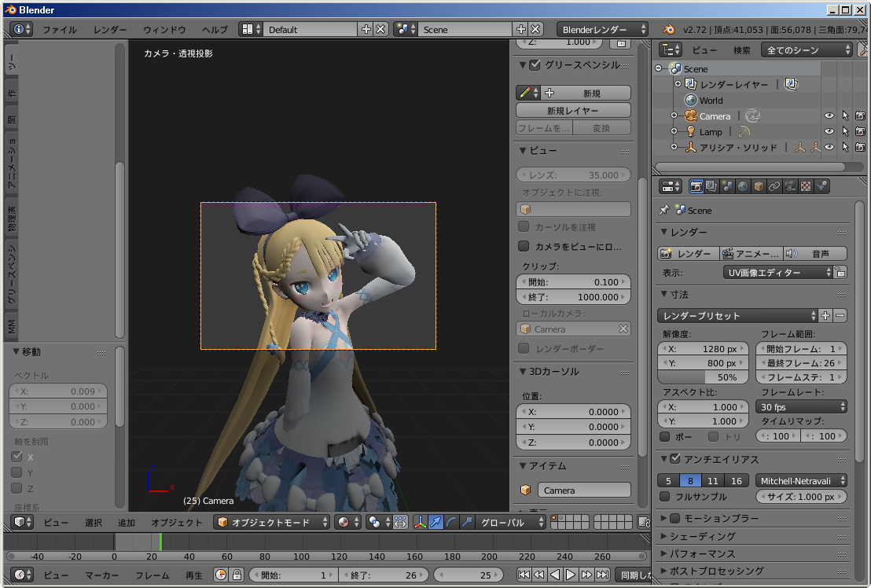871x588 pixels.
Task: Enable the Y axis constraint checkbox
Action: (x=17, y=472)
